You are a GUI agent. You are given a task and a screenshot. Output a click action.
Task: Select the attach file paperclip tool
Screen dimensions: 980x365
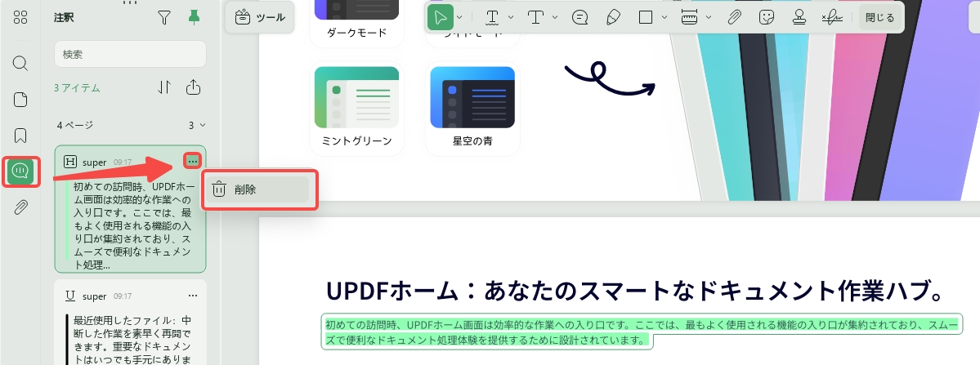pos(734,17)
